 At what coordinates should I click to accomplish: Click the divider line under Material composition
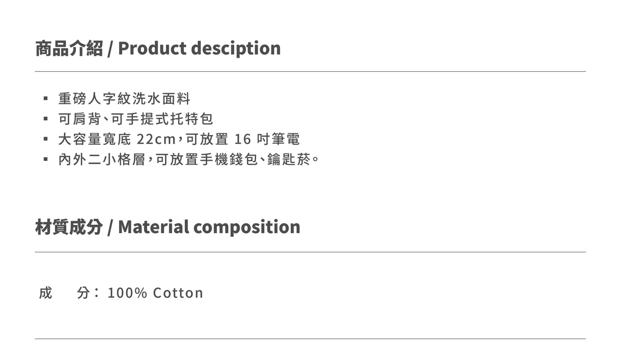click(x=310, y=252)
